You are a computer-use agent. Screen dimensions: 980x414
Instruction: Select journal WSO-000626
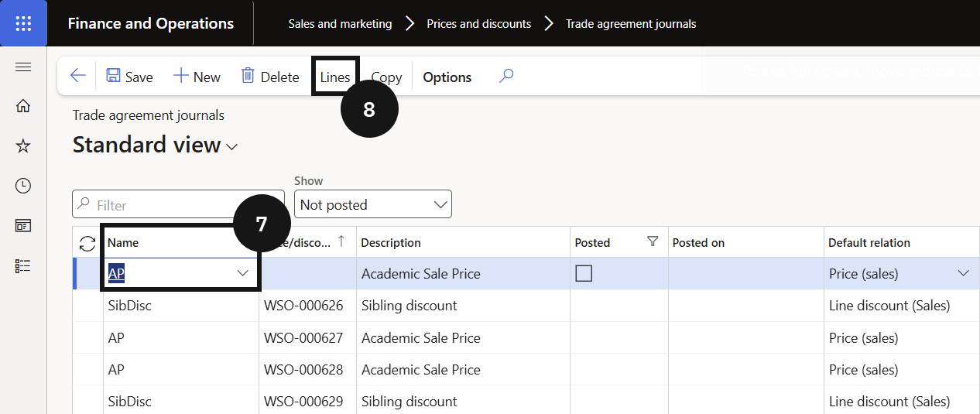click(x=303, y=306)
